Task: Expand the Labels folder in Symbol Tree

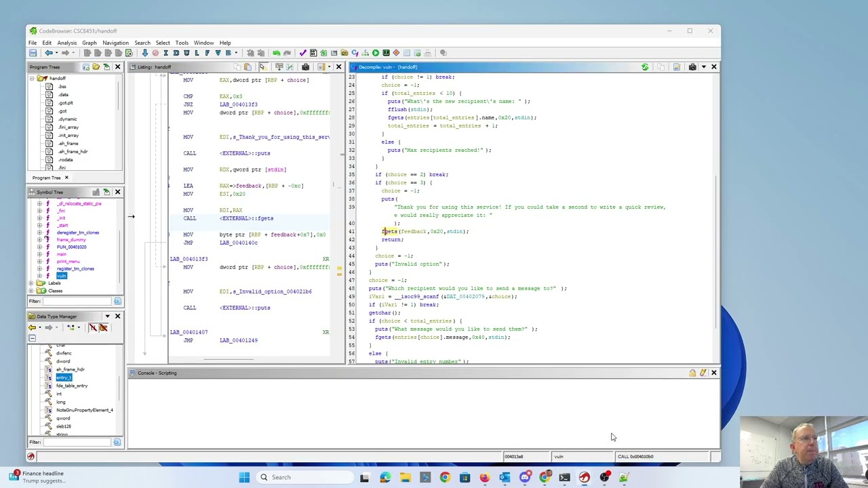Action: point(32,283)
